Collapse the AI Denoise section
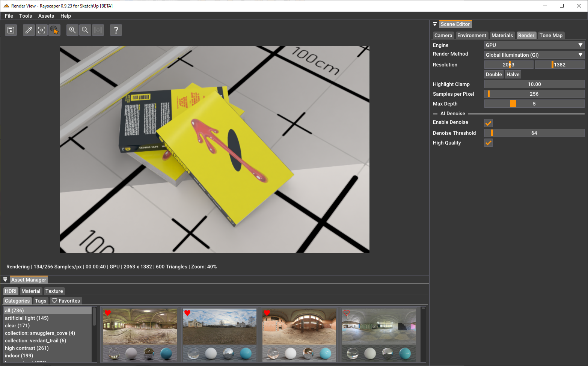This screenshot has width=588, height=366. point(435,114)
